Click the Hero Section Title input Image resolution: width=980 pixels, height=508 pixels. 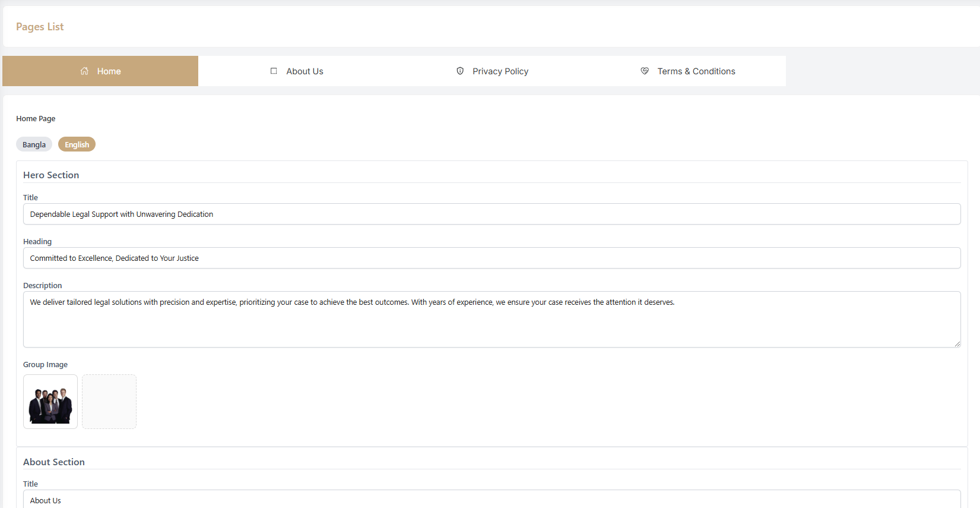coord(491,214)
